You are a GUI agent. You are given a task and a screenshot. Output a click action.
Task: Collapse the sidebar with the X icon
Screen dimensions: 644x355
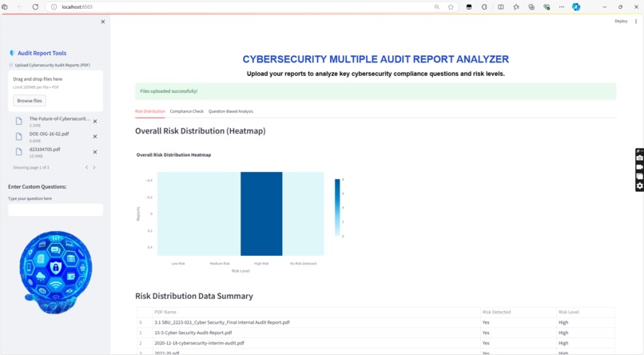[103, 22]
